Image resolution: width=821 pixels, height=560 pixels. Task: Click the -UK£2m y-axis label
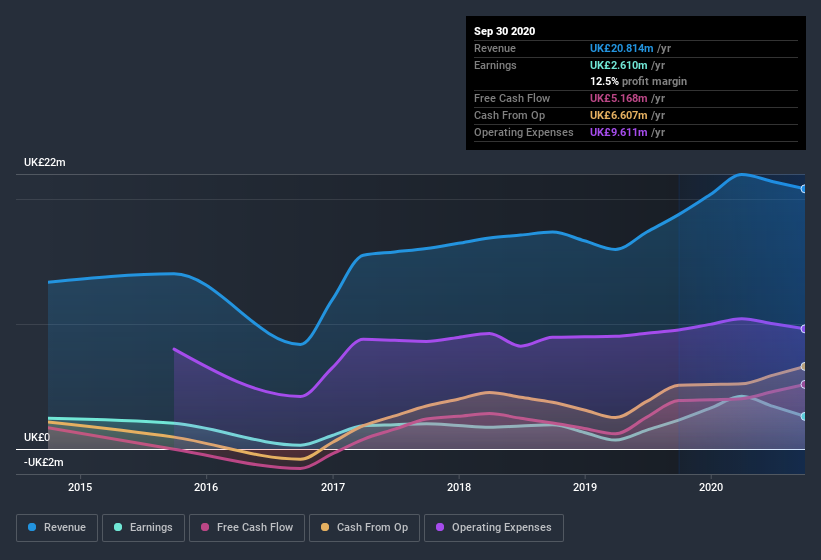pos(43,462)
